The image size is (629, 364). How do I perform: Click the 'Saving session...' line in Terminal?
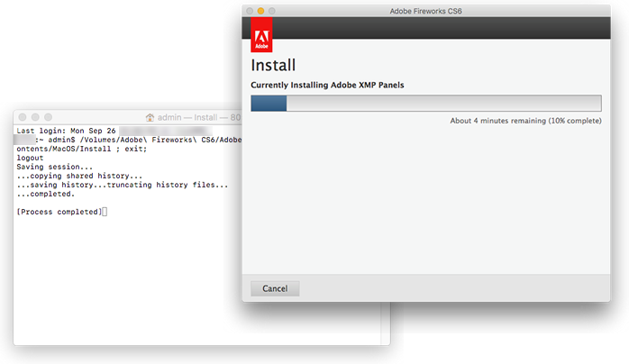pos(55,167)
